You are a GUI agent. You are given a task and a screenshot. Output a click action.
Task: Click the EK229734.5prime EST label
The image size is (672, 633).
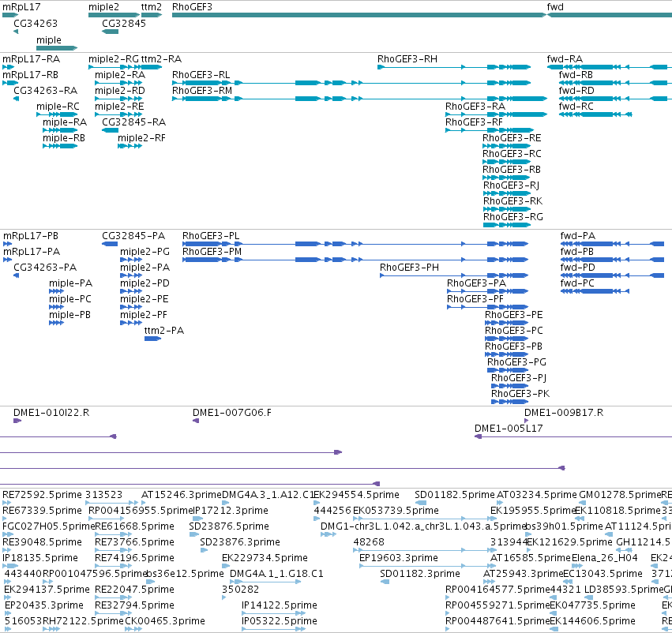[265, 558]
